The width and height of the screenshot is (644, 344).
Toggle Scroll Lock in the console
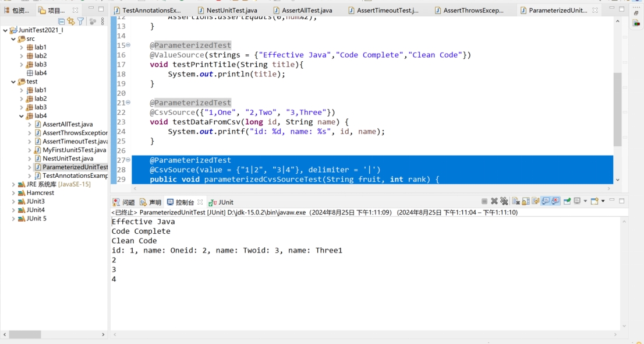click(526, 201)
